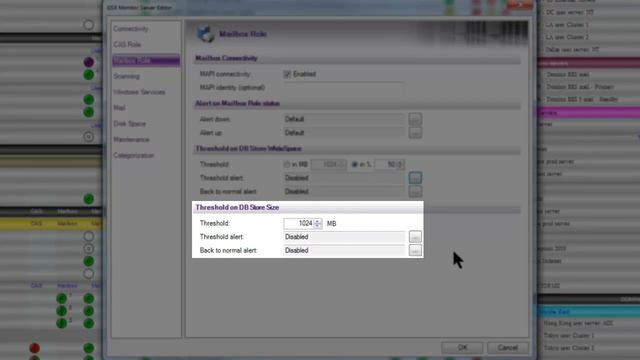Click the browse button for Alert up
Image resolution: width=640 pixels, height=360 pixels.
[x=415, y=133]
